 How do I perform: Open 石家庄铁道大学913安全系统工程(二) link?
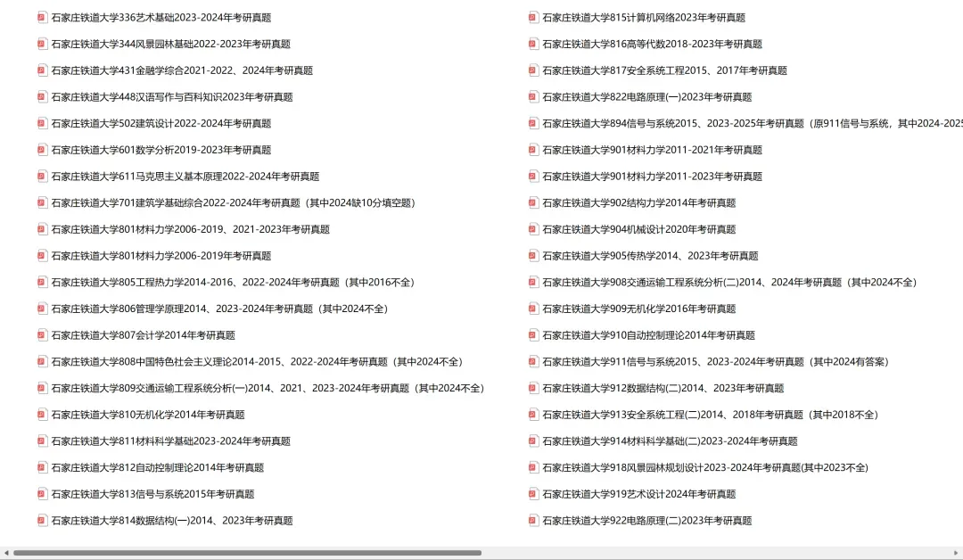tap(709, 414)
